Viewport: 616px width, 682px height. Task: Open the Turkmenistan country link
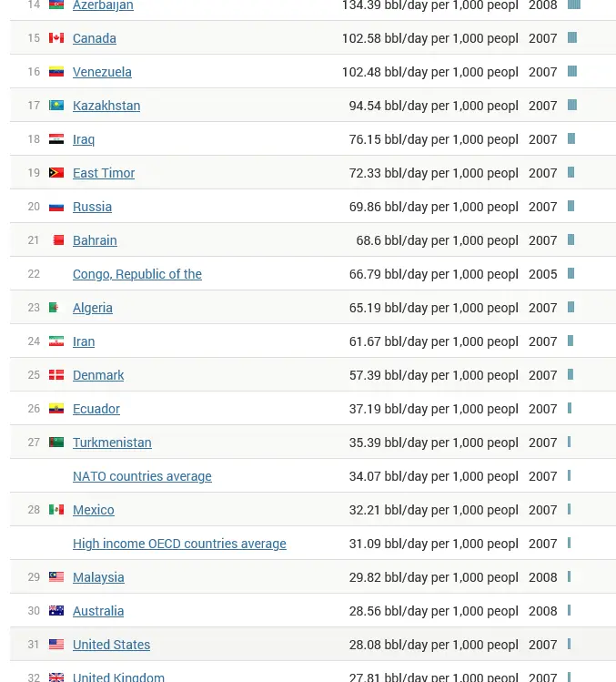pyautogui.click(x=112, y=443)
